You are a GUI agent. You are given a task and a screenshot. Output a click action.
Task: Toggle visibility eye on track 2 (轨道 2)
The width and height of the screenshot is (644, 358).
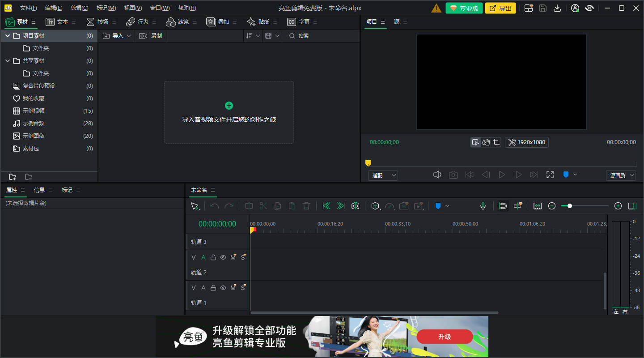(223, 257)
